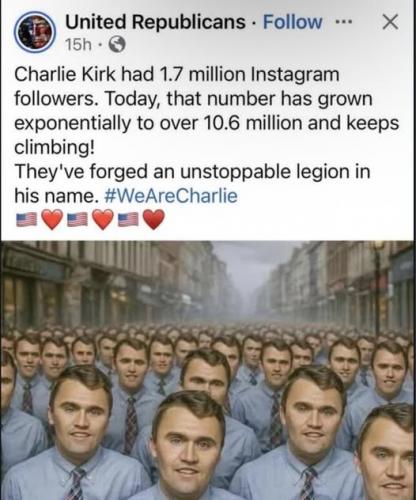The height and width of the screenshot is (500, 416).
Task: Click the globe public privacy icon
Action: coord(117,45)
